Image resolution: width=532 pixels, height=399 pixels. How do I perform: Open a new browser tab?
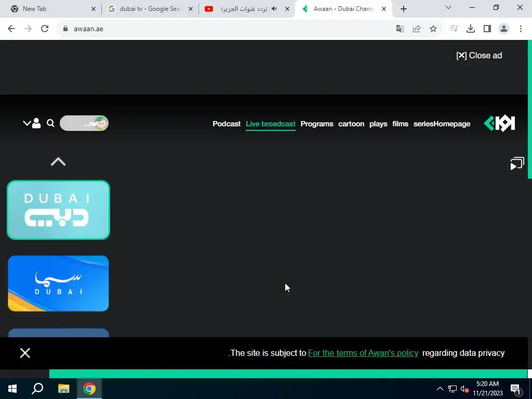(403, 9)
